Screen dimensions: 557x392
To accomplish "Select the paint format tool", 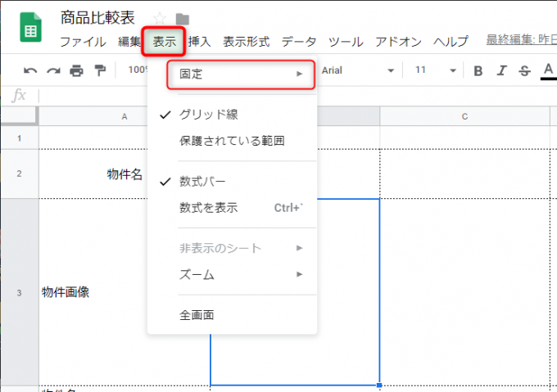I will [x=100, y=70].
